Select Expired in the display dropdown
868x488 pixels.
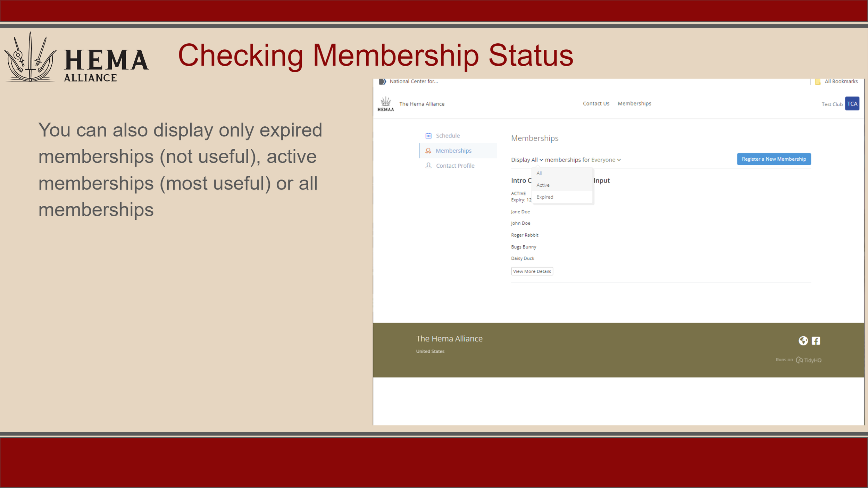coord(562,197)
